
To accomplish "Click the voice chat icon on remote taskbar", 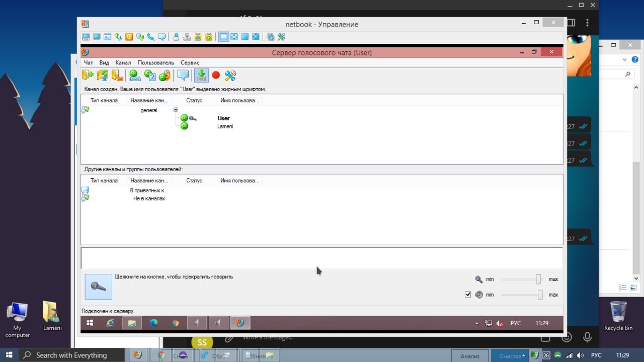I will click(240, 323).
